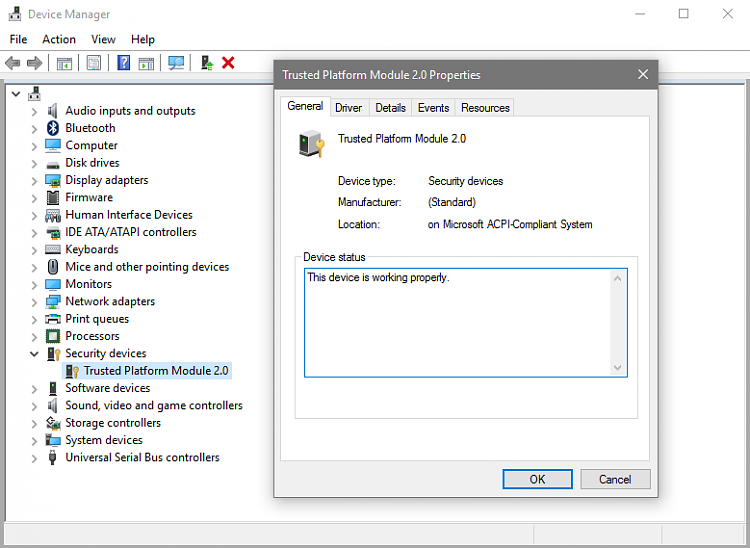
Task: Switch to the Events tab
Action: (433, 108)
